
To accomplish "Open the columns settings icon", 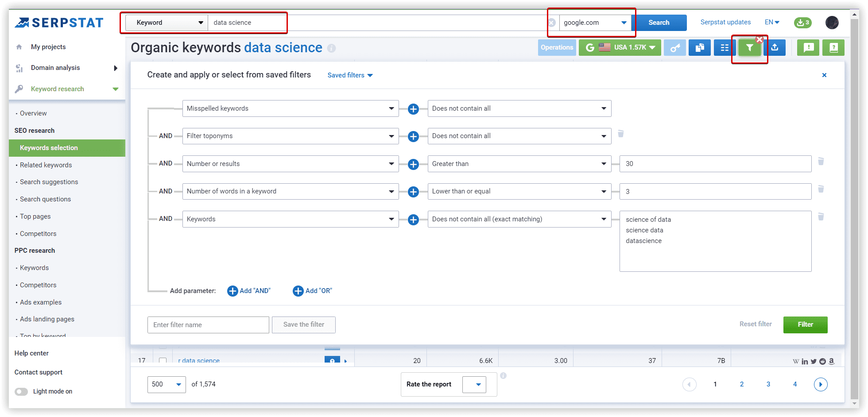I will (724, 47).
